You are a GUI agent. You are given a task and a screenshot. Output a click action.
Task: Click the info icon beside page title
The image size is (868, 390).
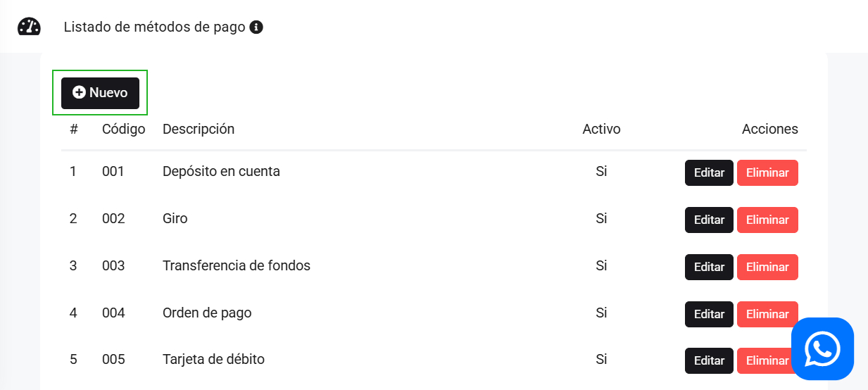point(256,27)
